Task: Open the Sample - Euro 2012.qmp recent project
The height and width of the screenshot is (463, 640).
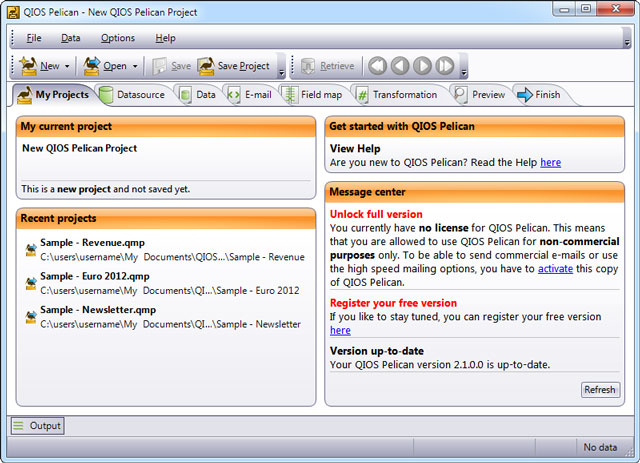Action: (95, 276)
